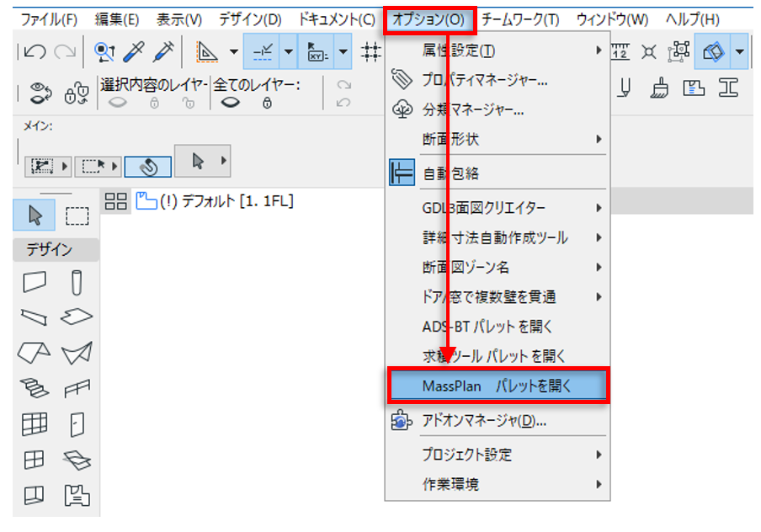761x532 pixels.
Task: Open dropdown next to set-square icon
Action: click(234, 51)
